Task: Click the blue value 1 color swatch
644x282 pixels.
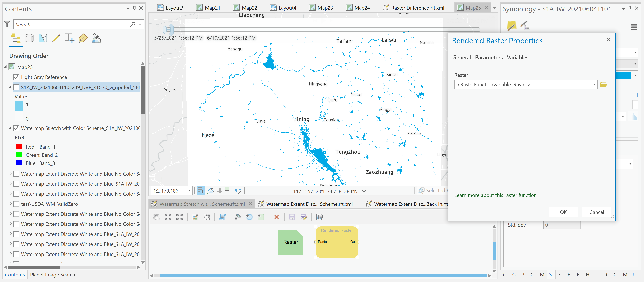Action: [x=19, y=106]
